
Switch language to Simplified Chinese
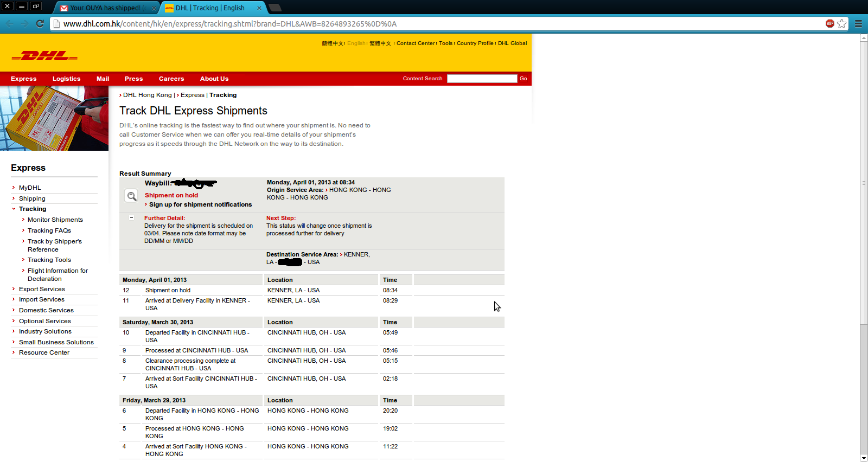click(333, 43)
